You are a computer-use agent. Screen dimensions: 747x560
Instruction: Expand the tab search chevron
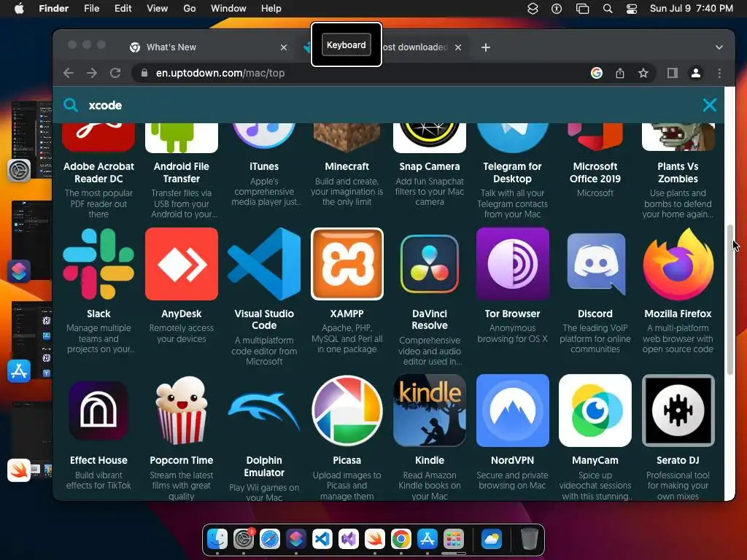pyautogui.click(x=719, y=47)
